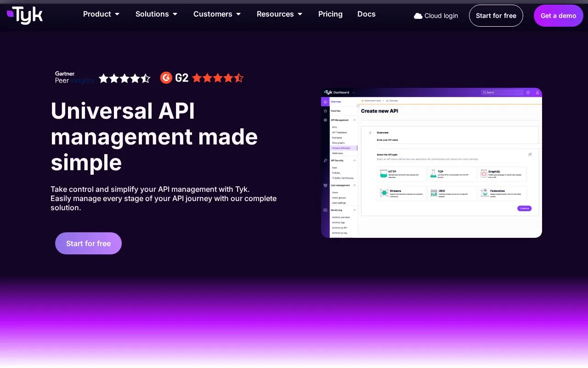Click the outlined Start for free header button

tap(496, 16)
